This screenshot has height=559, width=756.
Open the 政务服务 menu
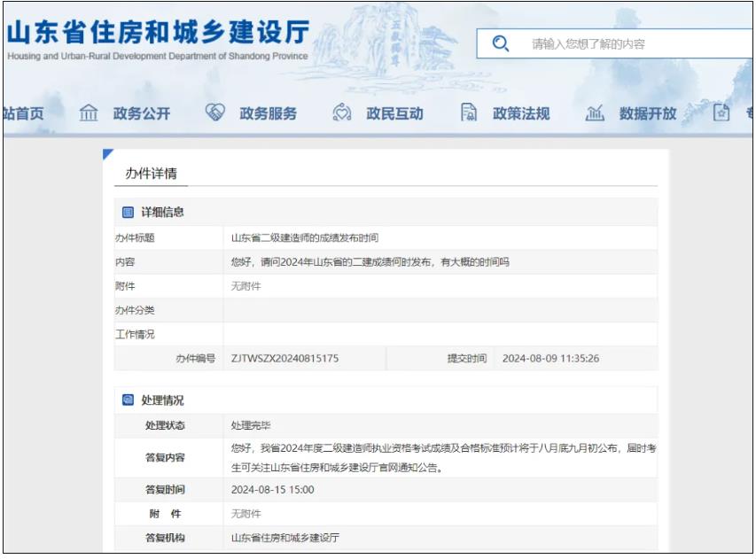point(268,113)
